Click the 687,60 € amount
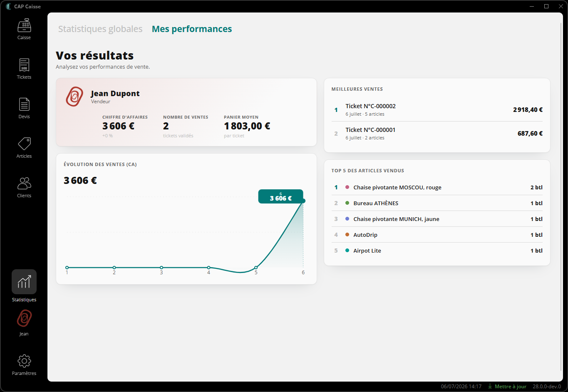This screenshot has height=392, width=568. click(530, 134)
